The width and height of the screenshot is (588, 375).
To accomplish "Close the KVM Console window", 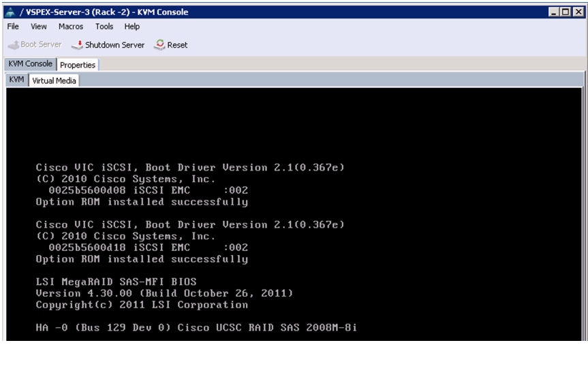I will [578, 12].
